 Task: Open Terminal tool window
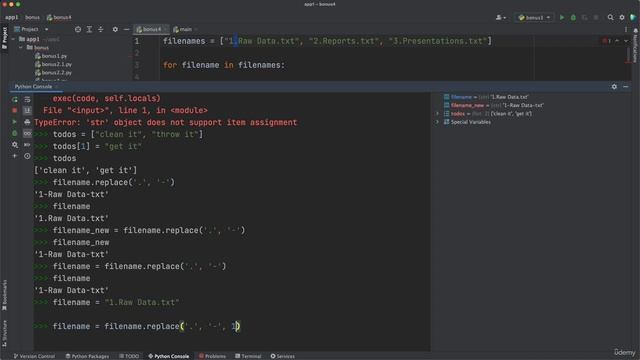pos(248,356)
